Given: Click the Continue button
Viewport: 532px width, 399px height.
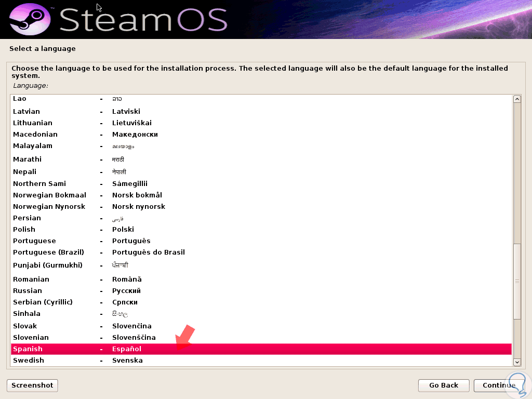Looking at the screenshot, I should point(499,385).
